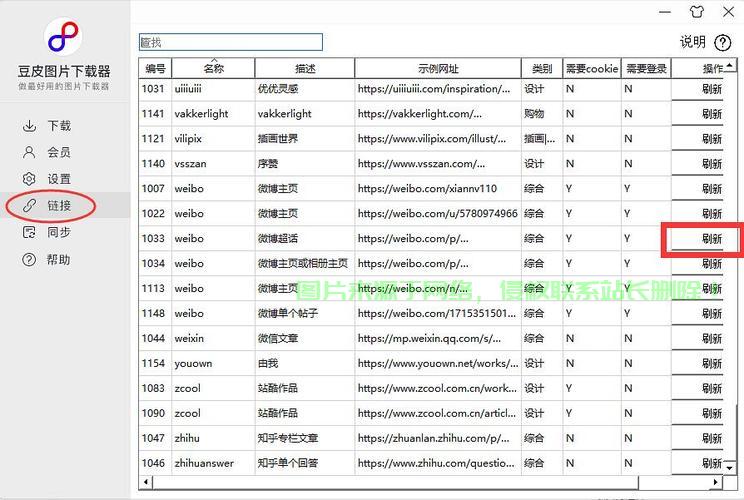Select the URL https://uiiiuiii.com/inspiration/...
Viewport: 744px width, 500px height.
[x=434, y=89]
